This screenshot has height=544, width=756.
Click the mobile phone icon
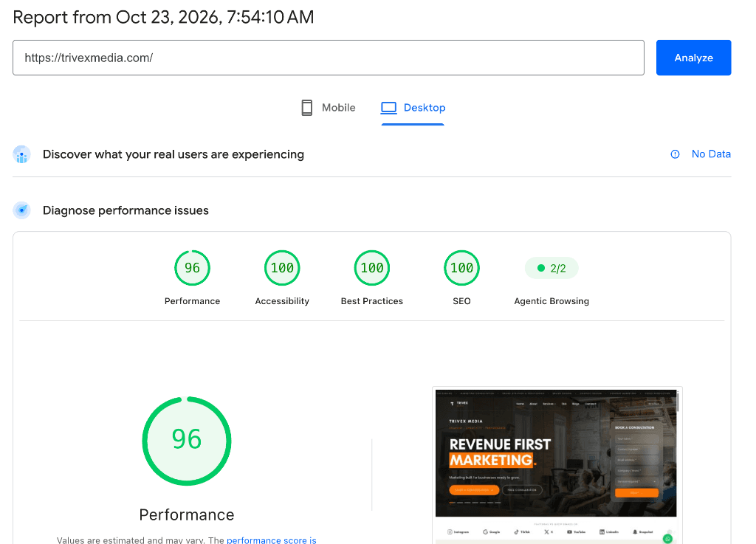(x=306, y=108)
